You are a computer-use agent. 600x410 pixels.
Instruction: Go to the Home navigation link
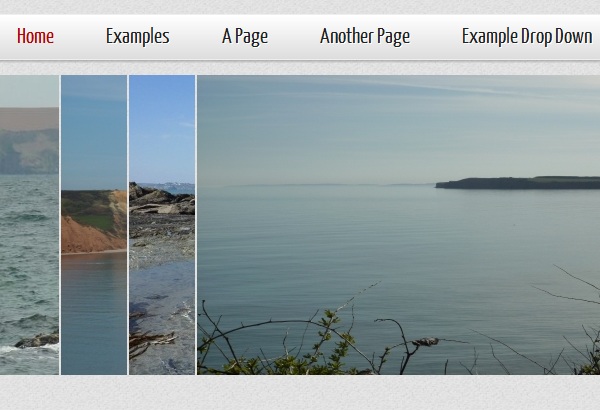(x=35, y=36)
